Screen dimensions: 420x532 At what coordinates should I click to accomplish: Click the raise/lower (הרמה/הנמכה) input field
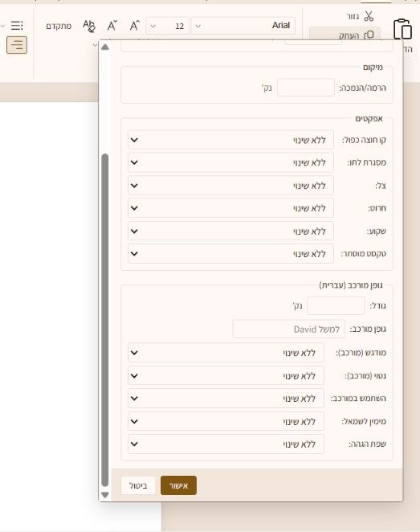point(306,88)
